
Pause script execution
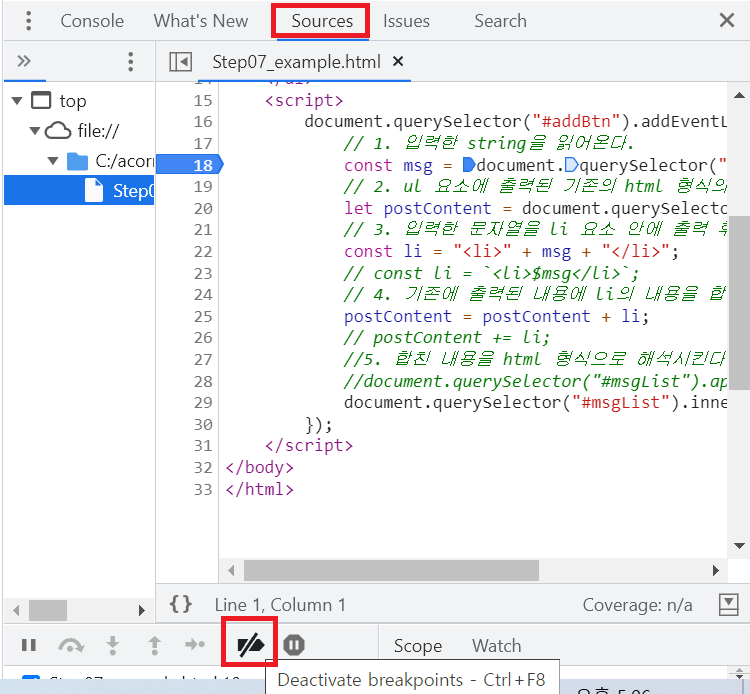pyautogui.click(x=29, y=645)
